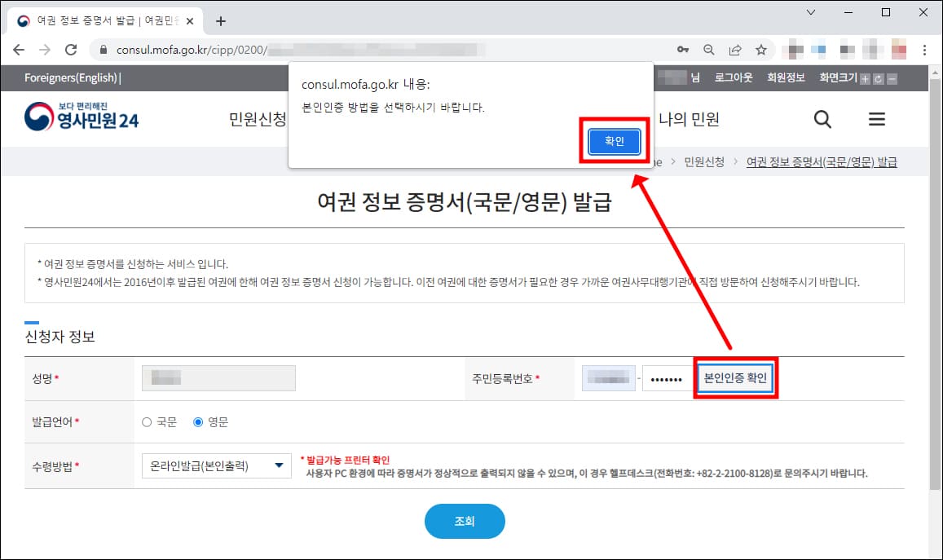Open the hamburger menu in the site header

(877, 119)
